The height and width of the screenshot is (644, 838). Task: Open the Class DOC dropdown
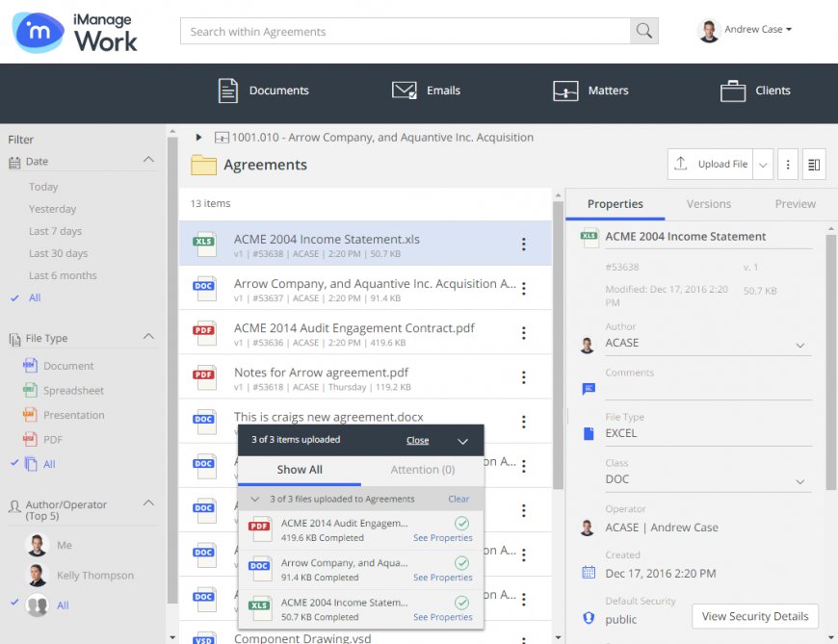click(x=800, y=481)
